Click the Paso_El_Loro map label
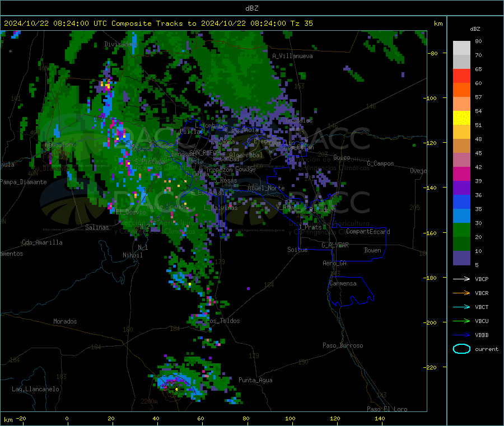504x426 pixels. click(x=388, y=409)
